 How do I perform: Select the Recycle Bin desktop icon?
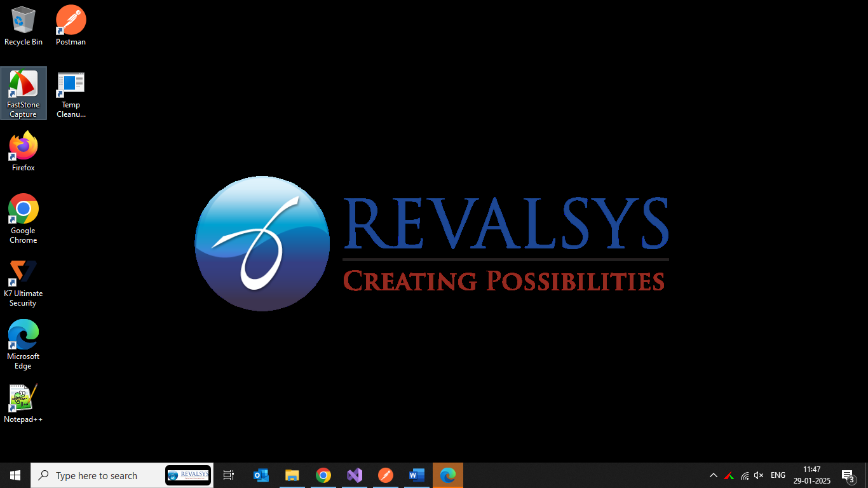24,25
